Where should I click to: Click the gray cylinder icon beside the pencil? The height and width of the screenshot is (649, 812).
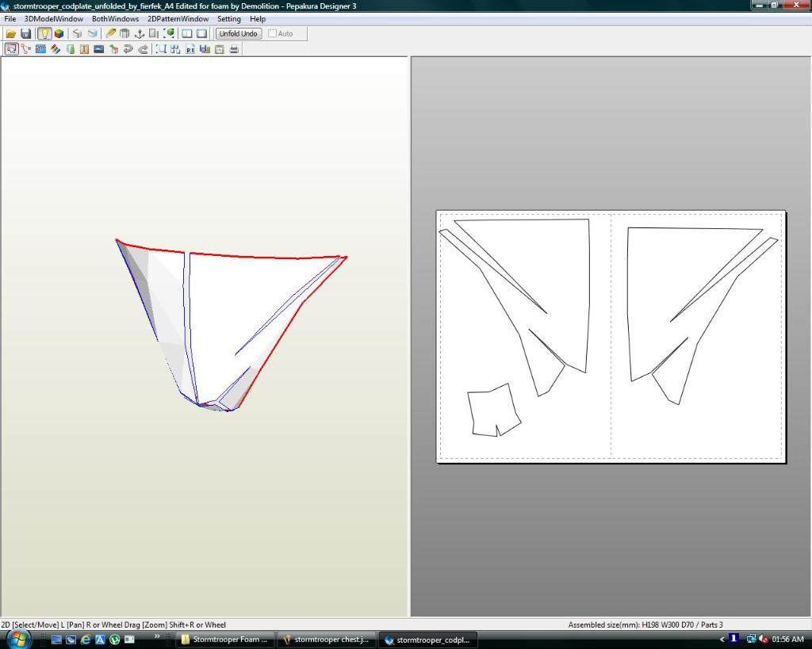[124, 34]
